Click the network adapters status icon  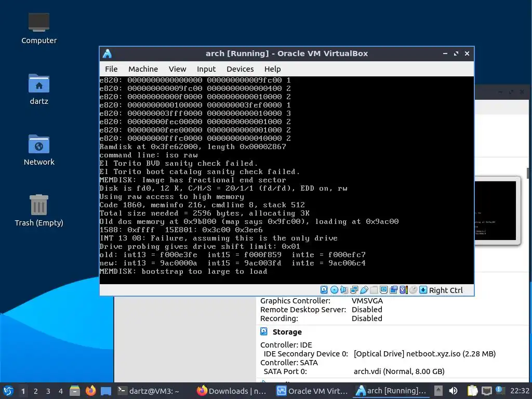click(354, 290)
